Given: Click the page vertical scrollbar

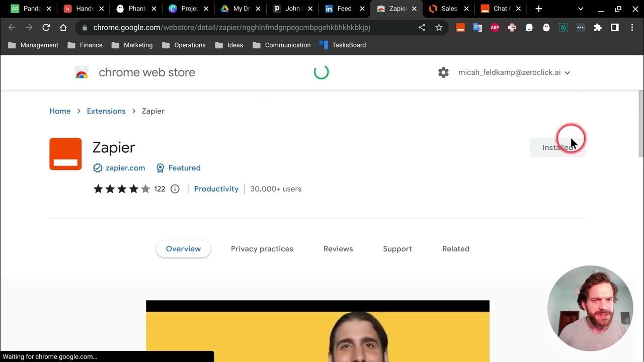Looking at the screenshot, I should click(640, 125).
